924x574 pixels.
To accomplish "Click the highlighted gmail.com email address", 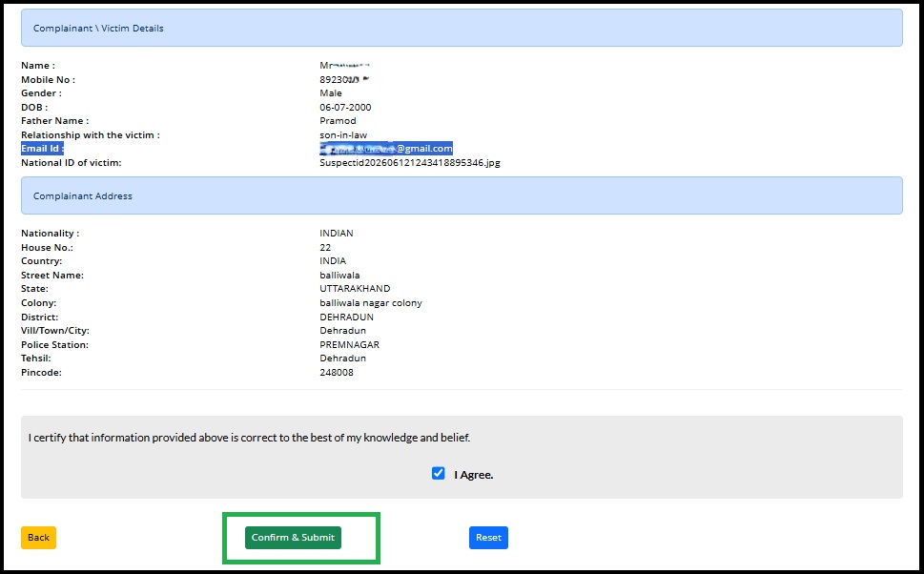I will [386, 149].
